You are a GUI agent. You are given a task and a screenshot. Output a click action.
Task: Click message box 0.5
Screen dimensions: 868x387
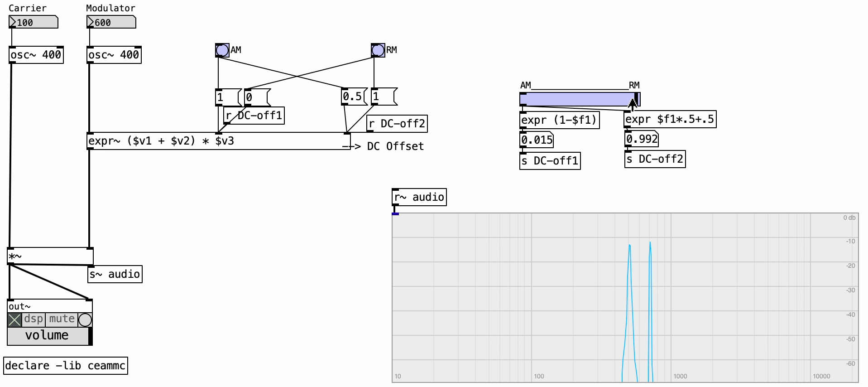click(x=354, y=97)
